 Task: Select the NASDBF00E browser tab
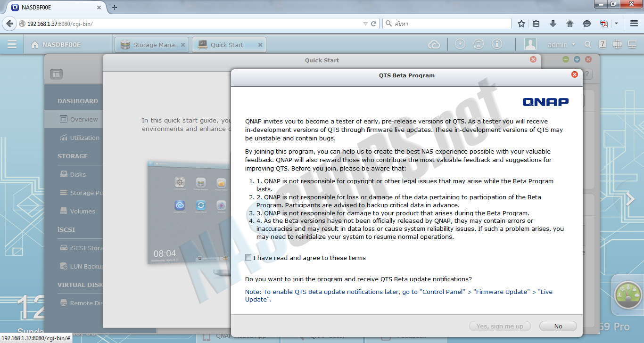click(56, 7)
